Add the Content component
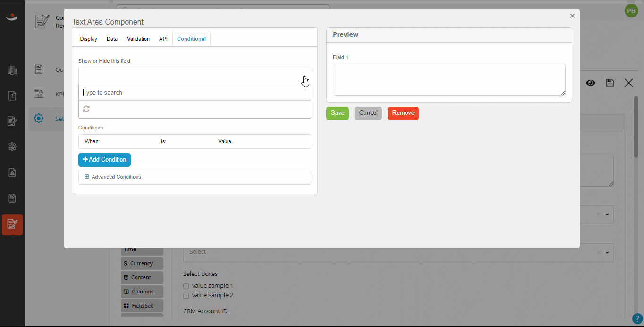 click(x=142, y=277)
